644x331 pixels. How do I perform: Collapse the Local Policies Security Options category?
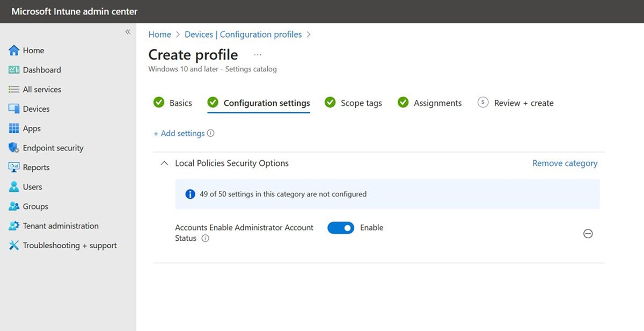(x=164, y=163)
